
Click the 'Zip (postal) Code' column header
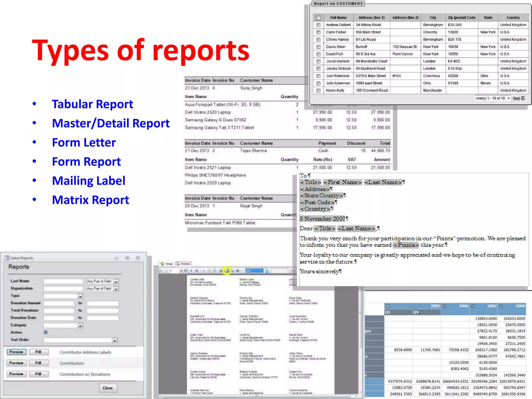[462, 18]
